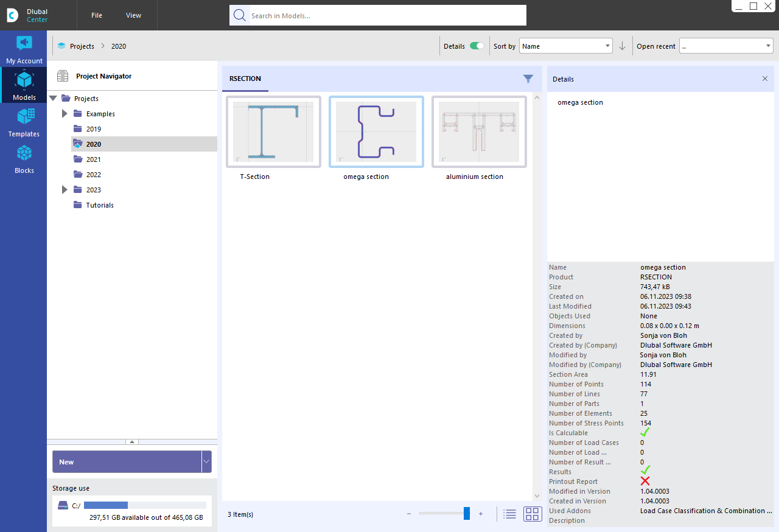Click the New button
This screenshot has width=779, height=532.
click(127, 462)
